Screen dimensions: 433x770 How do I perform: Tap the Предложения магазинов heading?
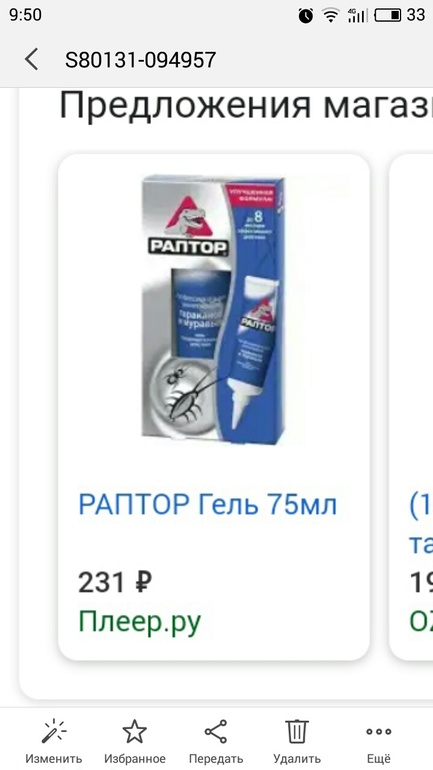click(245, 105)
